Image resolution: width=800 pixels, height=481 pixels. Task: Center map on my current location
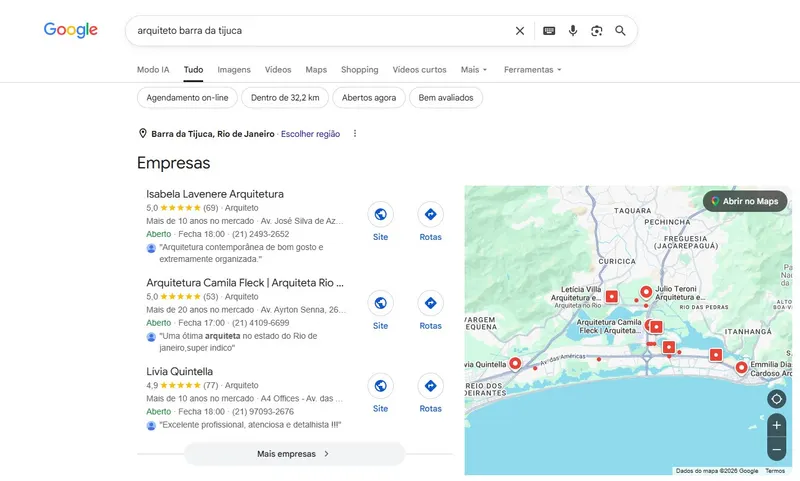coord(777,399)
